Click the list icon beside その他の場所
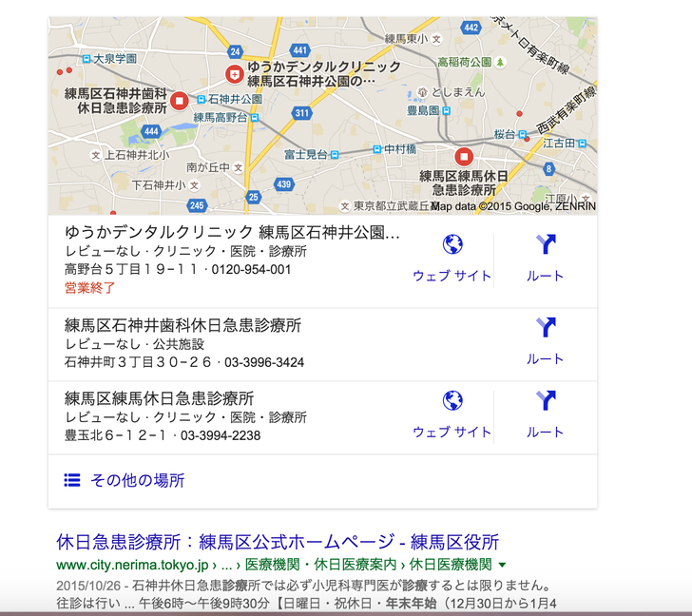This screenshot has height=616, width=692. pos(72,480)
